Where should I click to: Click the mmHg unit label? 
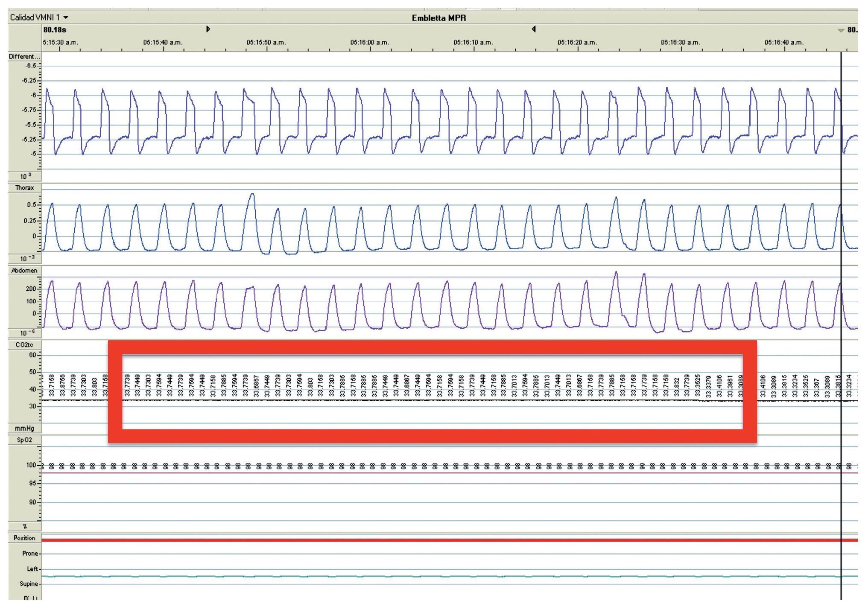(24, 428)
